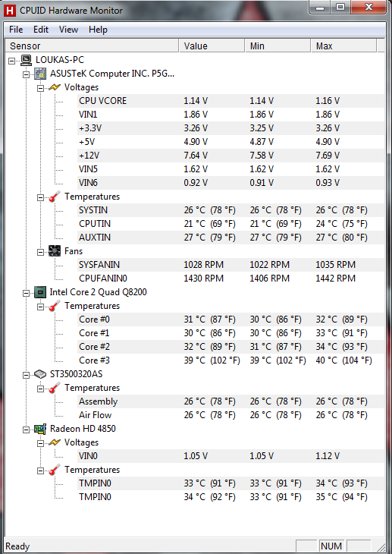Click the 1430 RPM value
The image size is (392, 554).
pos(203,279)
